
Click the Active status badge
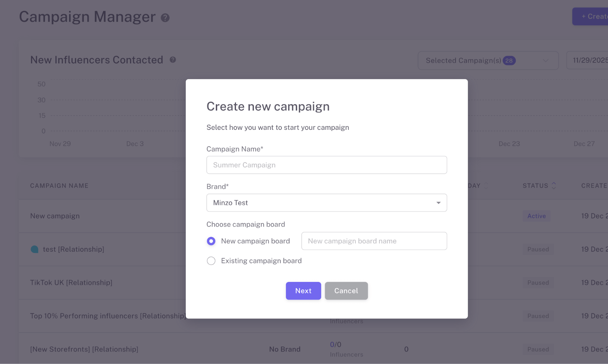(x=536, y=216)
